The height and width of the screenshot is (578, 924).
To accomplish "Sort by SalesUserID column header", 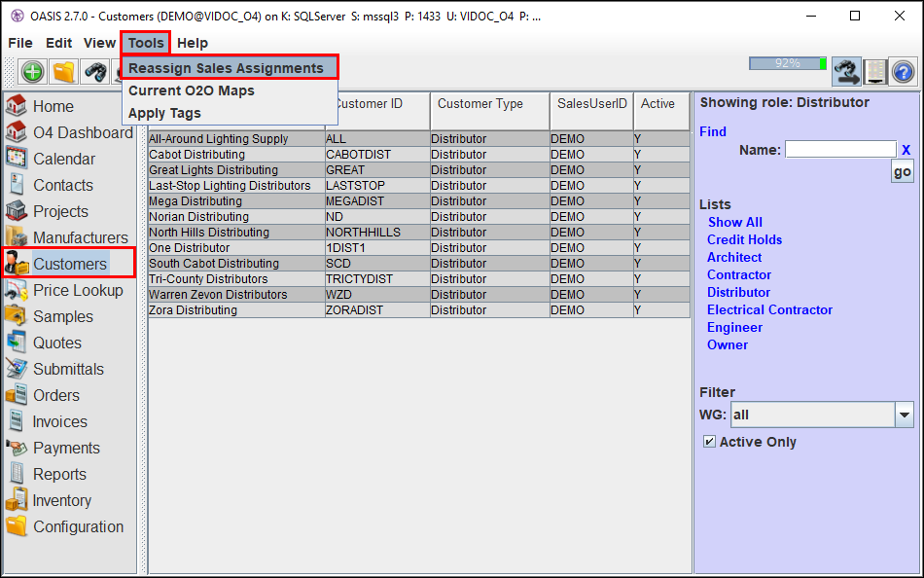I will pos(591,111).
